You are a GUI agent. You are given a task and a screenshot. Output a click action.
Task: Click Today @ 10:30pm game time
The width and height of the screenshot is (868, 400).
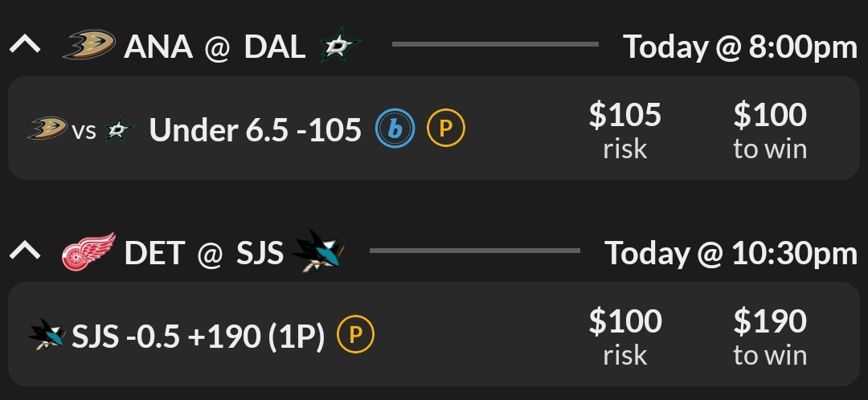tap(731, 254)
